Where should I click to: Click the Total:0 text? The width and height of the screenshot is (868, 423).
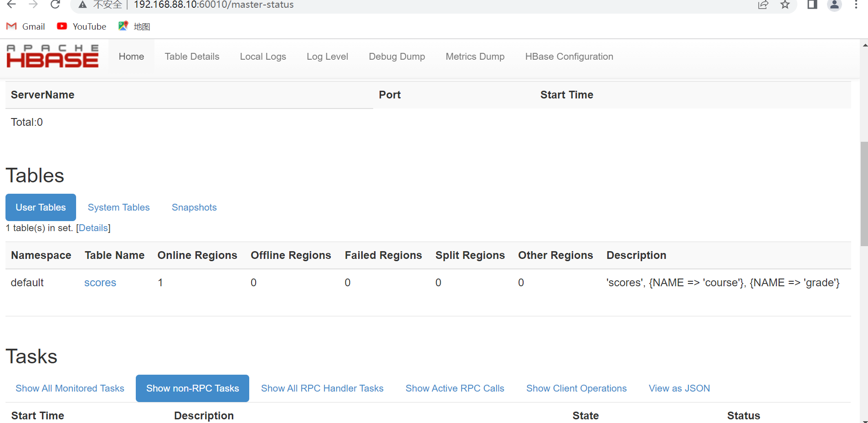tap(27, 122)
